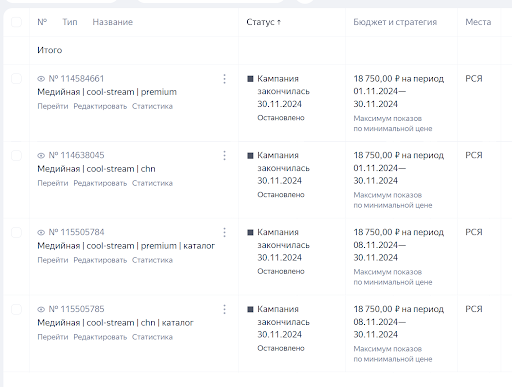Click stopped status icon for campaign 115505785
The width and height of the screenshot is (512, 387).
pyautogui.click(x=250, y=310)
